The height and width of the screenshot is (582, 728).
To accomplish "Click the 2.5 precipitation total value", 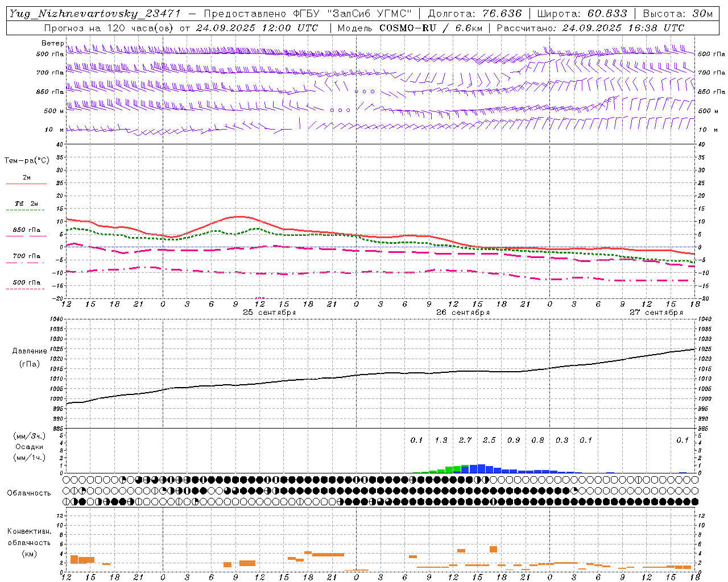I will 489,440.
